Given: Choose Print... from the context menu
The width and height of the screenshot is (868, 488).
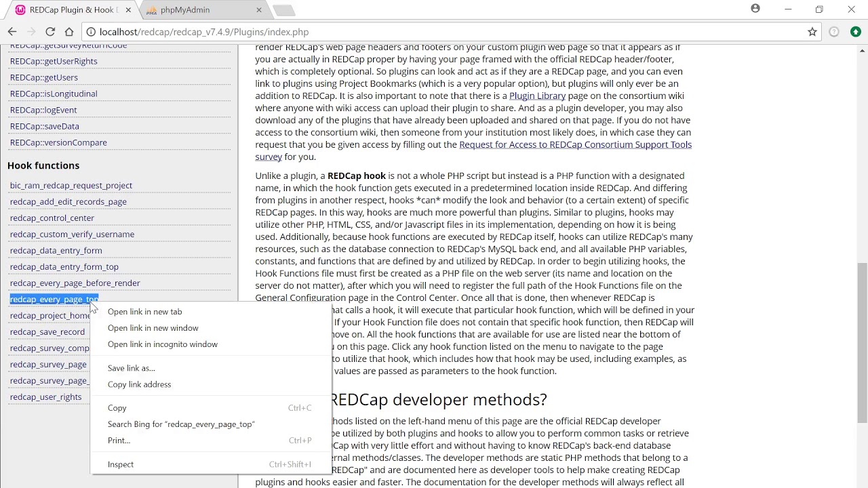Looking at the screenshot, I should 211,441.
